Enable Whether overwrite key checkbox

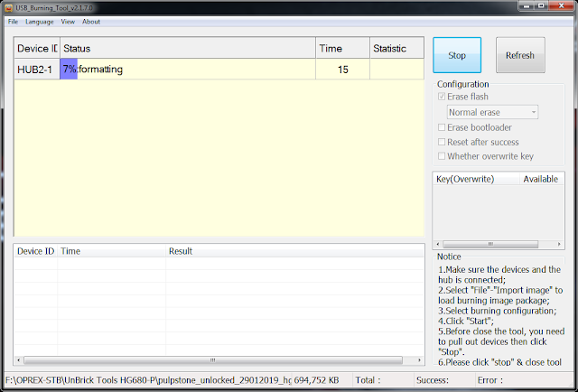coord(442,156)
